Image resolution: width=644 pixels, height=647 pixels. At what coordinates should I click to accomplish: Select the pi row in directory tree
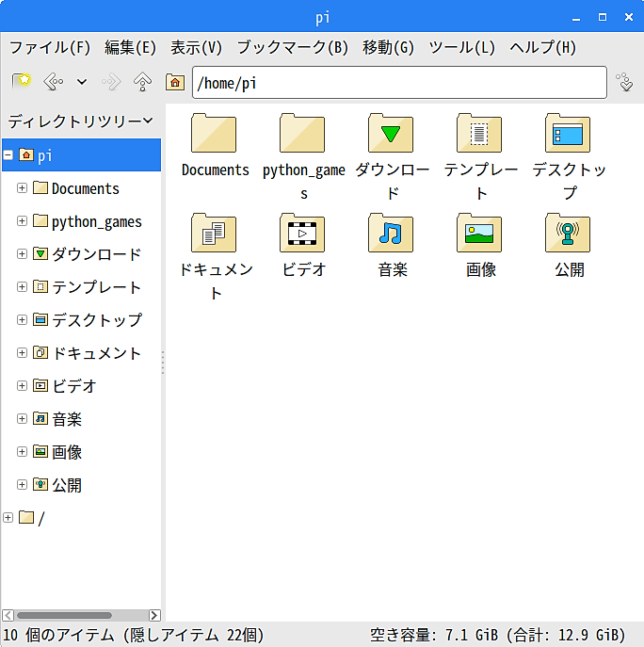click(81, 155)
